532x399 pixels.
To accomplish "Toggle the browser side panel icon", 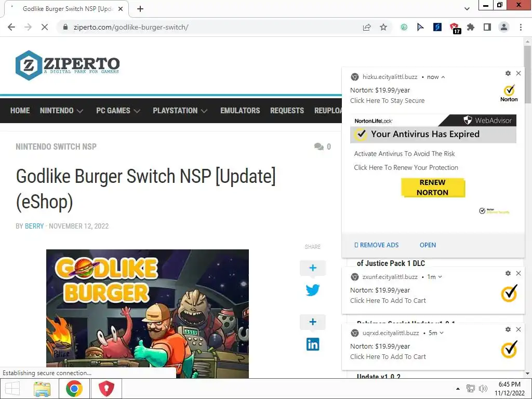I will pyautogui.click(x=487, y=27).
